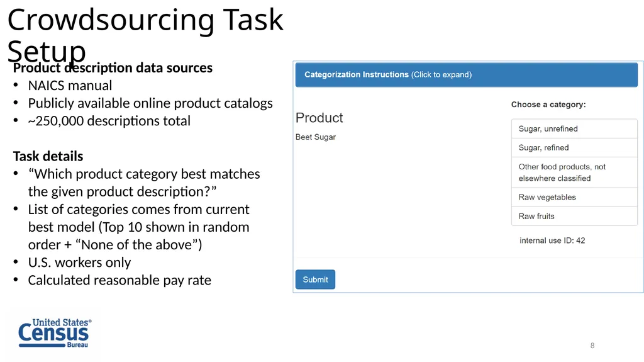Pick 'Other food products, not elsewhere classified'
644x362 pixels.
pyautogui.click(x=574, y=173)
